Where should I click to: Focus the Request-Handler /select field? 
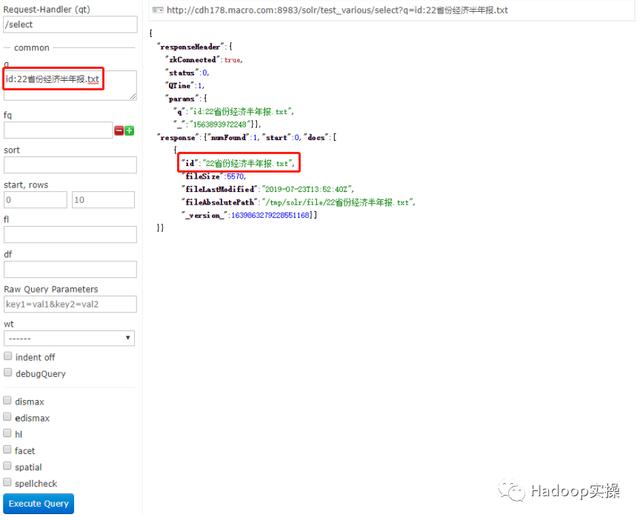(70, 24)
